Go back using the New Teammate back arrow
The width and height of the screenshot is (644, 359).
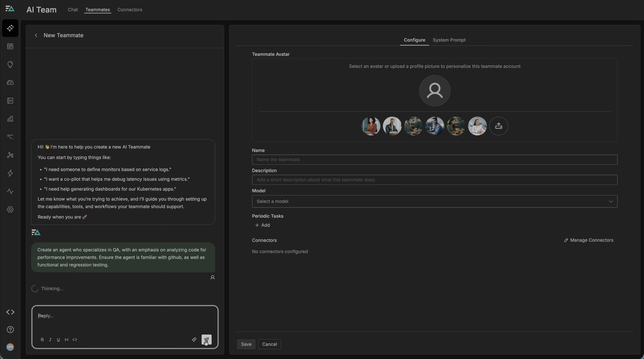pos(35,35)
